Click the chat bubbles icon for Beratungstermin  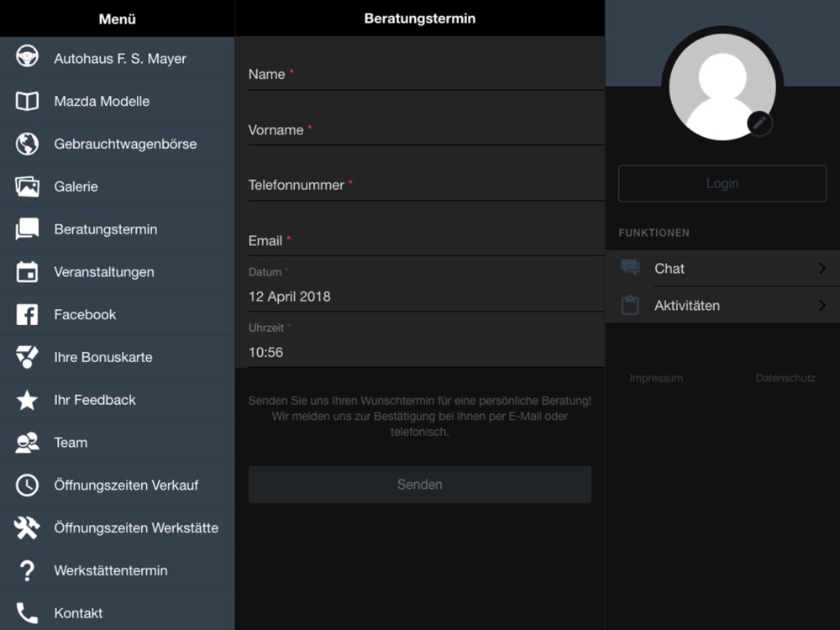tap(28, 228)
